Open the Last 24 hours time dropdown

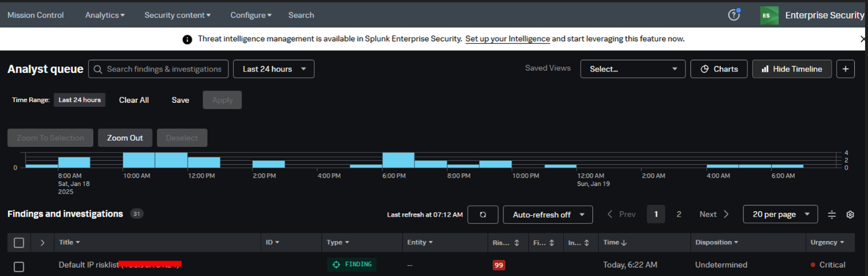coord(273,69)
